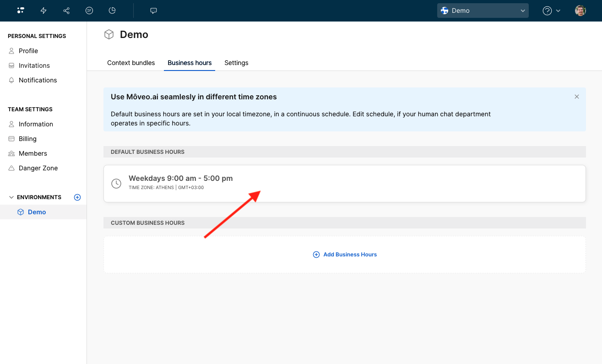602x364 pixels.
Task: Click the share nodes icon in top bar
Action: click(66, 11)
